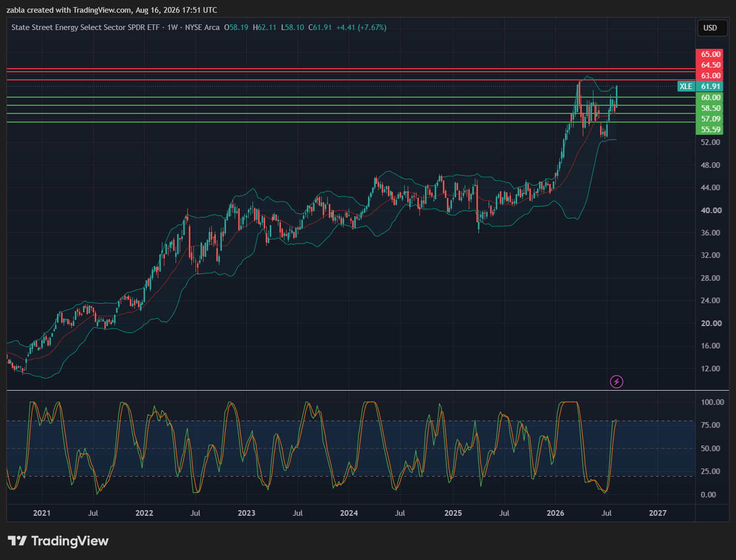Click the 24.00 price axis label
Viewport: 736px width, 560px height.
point(711,301)
